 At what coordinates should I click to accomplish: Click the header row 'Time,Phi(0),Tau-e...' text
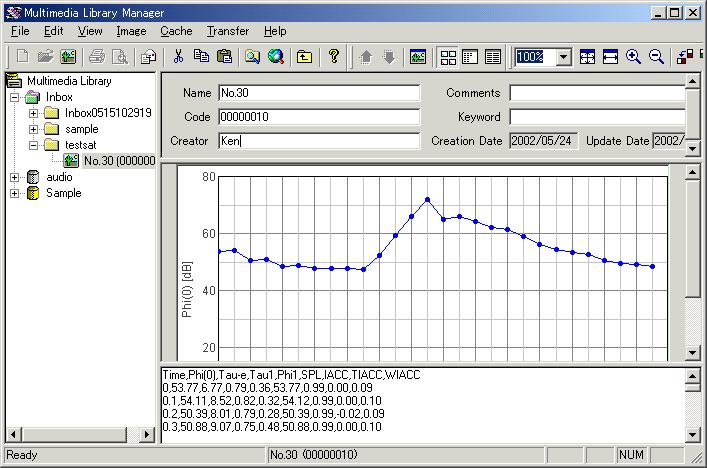pos(291,375)
